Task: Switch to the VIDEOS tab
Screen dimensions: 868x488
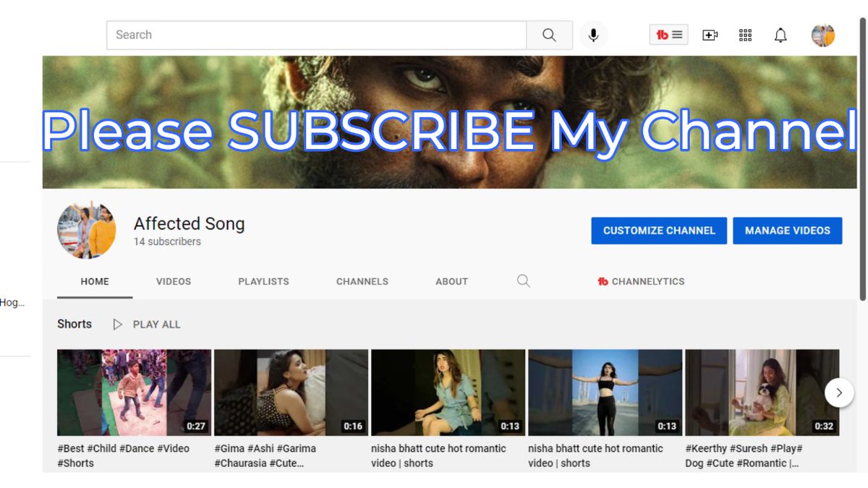Action: 174,281
